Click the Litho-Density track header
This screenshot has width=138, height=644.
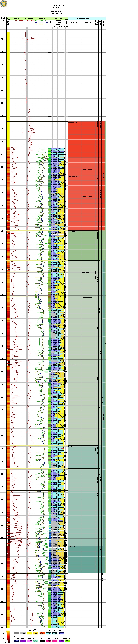pos(42,19)
